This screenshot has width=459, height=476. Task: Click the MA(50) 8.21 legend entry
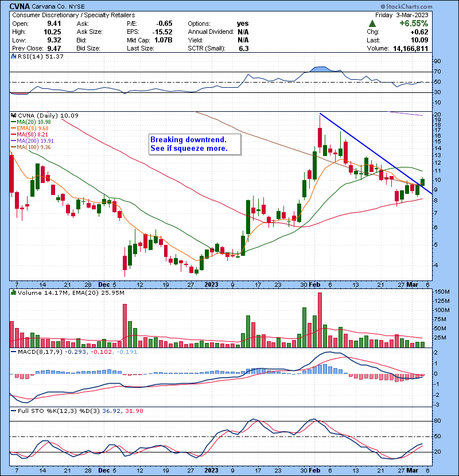[x=30, y=134]
